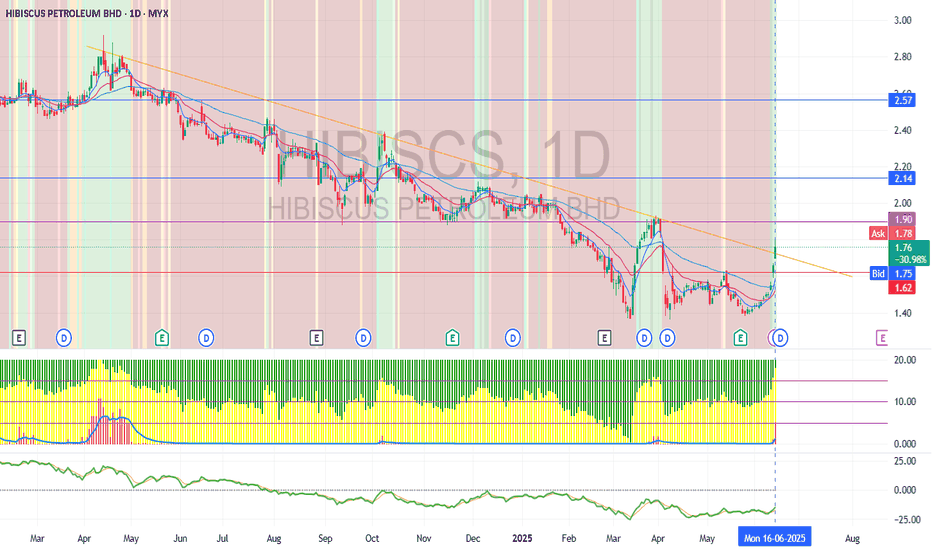Open the dividend marker in late March 2025
The height and width of the screenshot is (550, 932).
coord(644,338)
